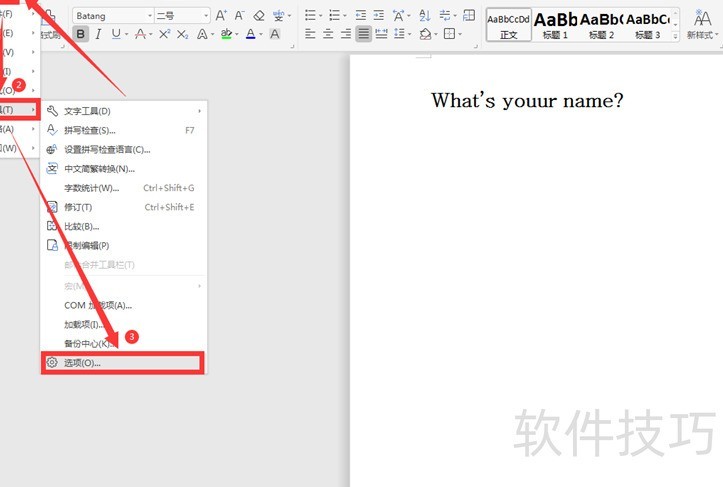The height and width of the screenshot is (487, 723).
Task: Open the tab stops icon
Action: coord(469,15)
